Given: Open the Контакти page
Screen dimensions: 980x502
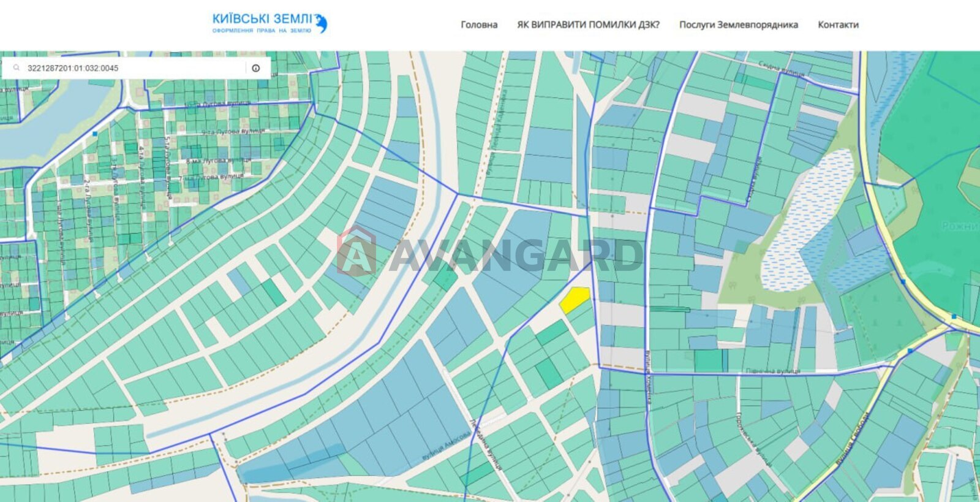Looking at the screenshot, I should [838, 25].
